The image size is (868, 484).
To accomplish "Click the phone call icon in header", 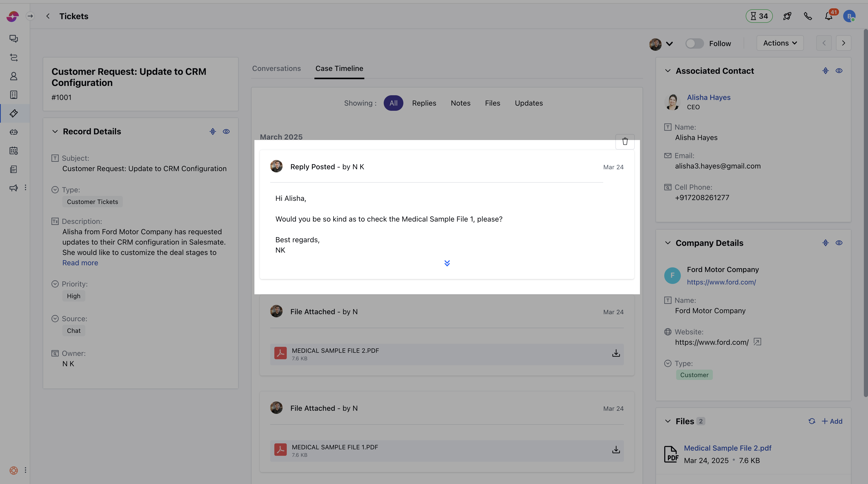I will (808, 16).
